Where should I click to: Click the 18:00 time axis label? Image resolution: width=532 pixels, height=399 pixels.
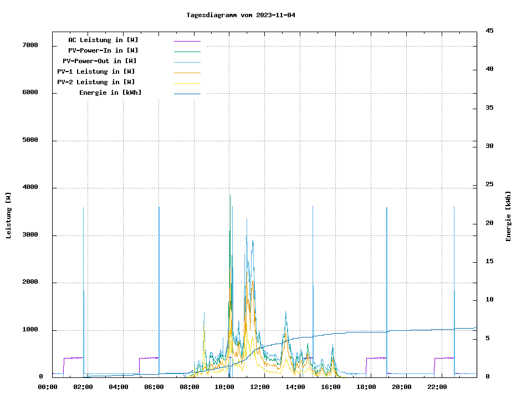[366, 387]
